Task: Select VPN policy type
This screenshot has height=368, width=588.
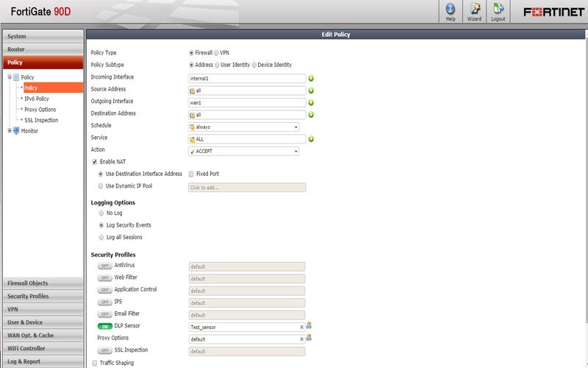Action: [x=216, y=53]
